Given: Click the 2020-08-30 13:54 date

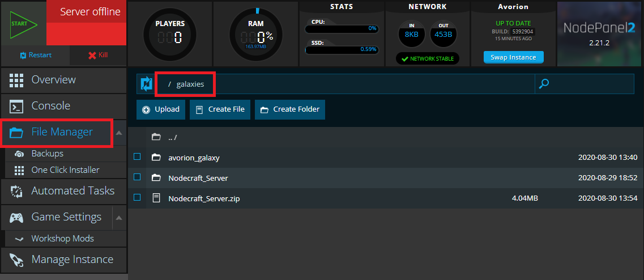Looking at the screenshot, I should (x=607, y=198).
